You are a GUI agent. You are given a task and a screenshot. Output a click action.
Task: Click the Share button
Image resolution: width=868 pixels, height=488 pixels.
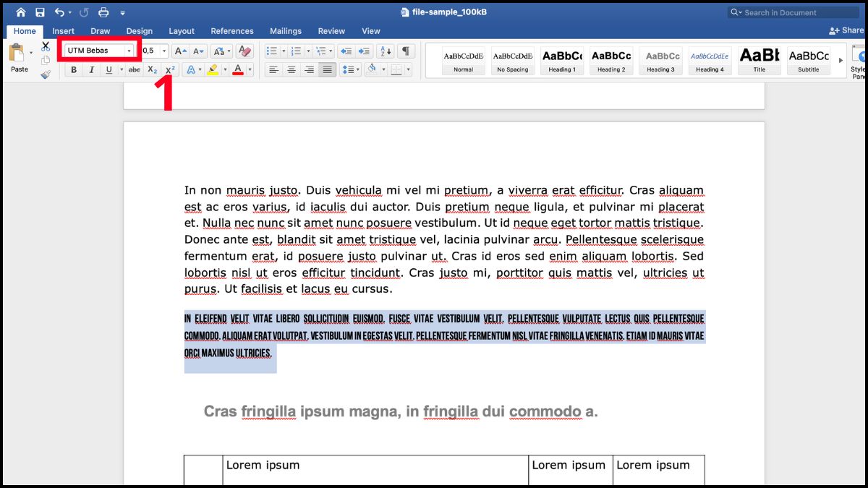tap(848, 31)
